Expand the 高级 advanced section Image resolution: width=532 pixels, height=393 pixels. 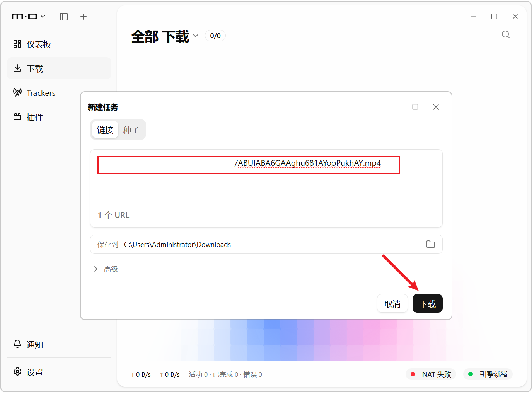tap(106, 269)
